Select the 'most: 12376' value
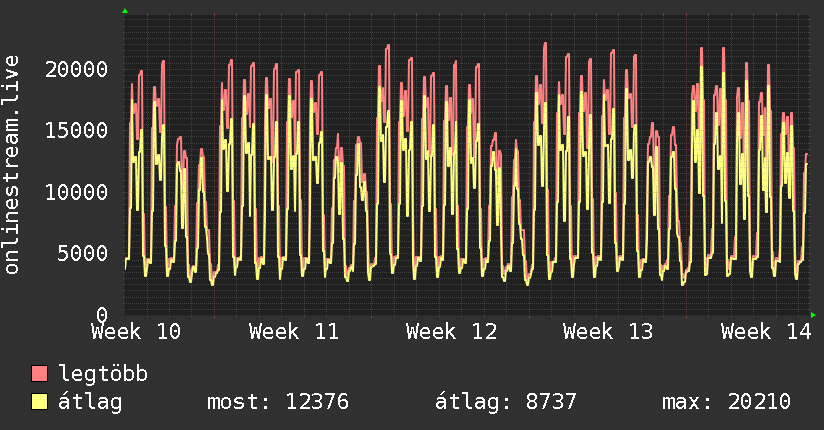Image resolution: width=824 pixels, height=430 pixels. click(278, 402)
